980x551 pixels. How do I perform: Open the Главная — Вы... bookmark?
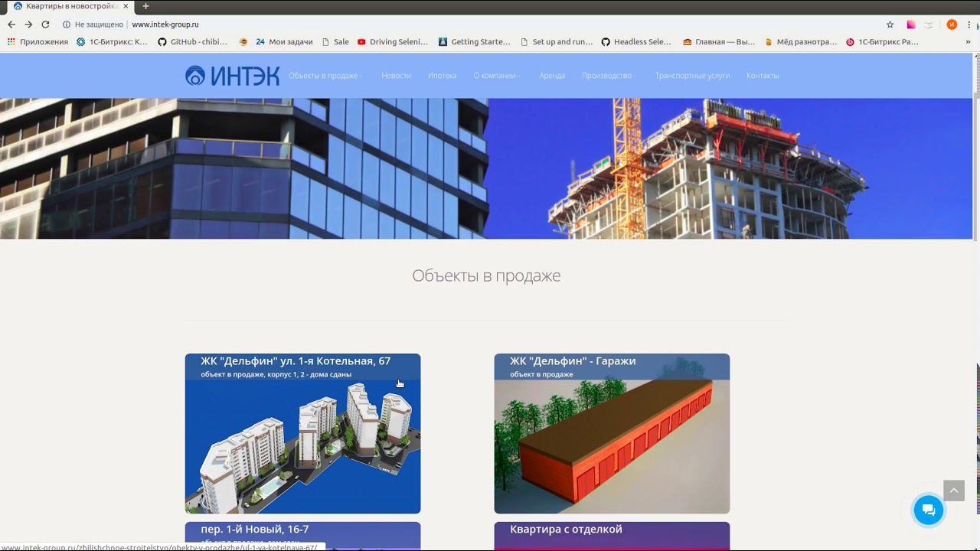coord(719,42)
